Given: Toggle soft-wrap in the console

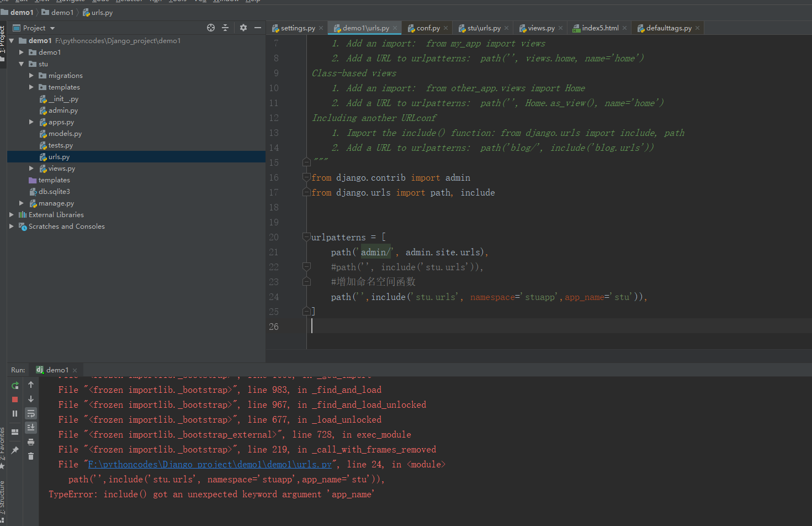Looking at the screenshot, I should pos(31,413).
